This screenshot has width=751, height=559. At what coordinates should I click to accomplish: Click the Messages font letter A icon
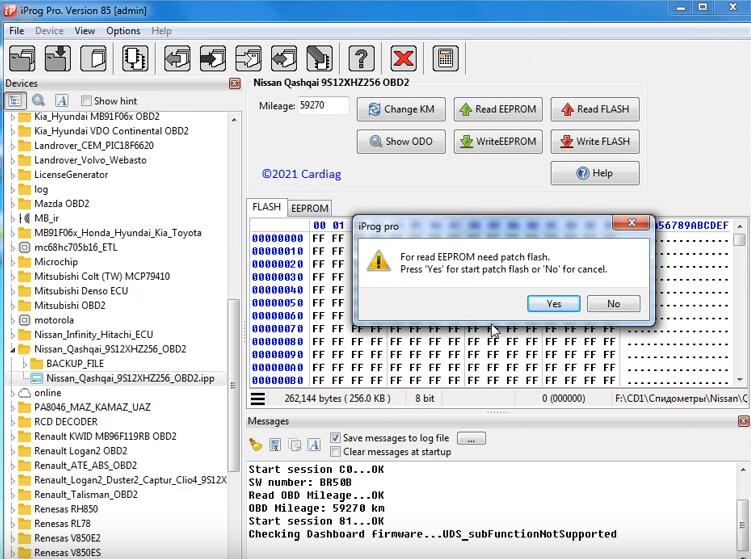[x=314, y=445]
